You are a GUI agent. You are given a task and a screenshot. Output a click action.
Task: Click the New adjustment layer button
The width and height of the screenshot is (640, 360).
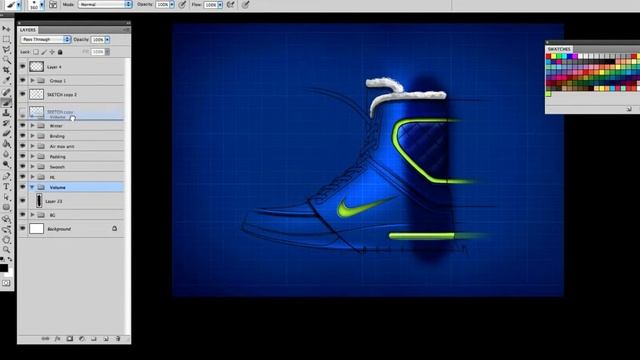(x=82, y=339)
